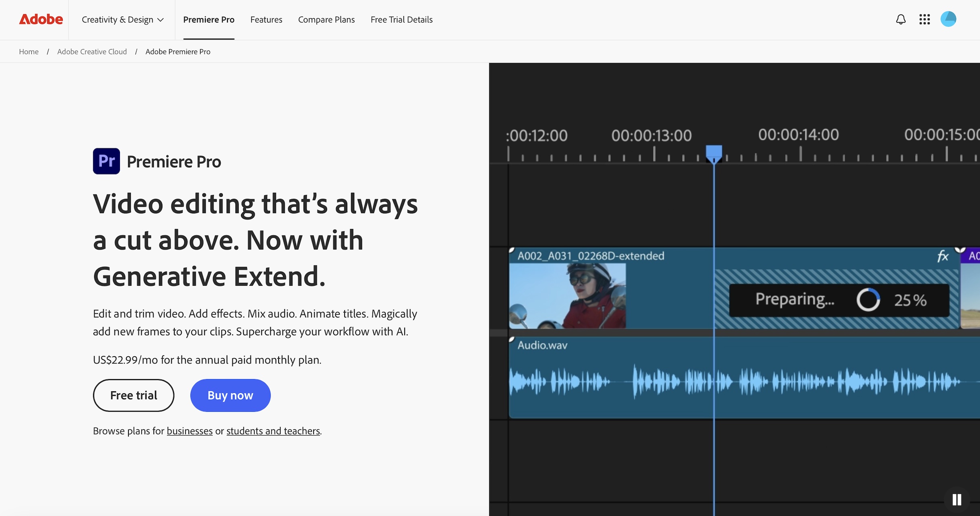Viewport: 980px width, 516px height.
Task: Open Adobe Creative Cloud breadcrumb
Action: [92, 52]
